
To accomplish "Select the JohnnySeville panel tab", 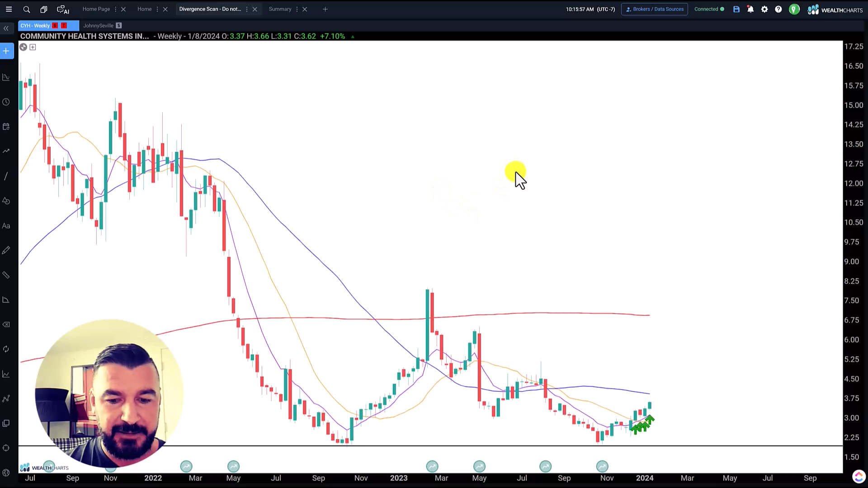I will pos(98,26).
